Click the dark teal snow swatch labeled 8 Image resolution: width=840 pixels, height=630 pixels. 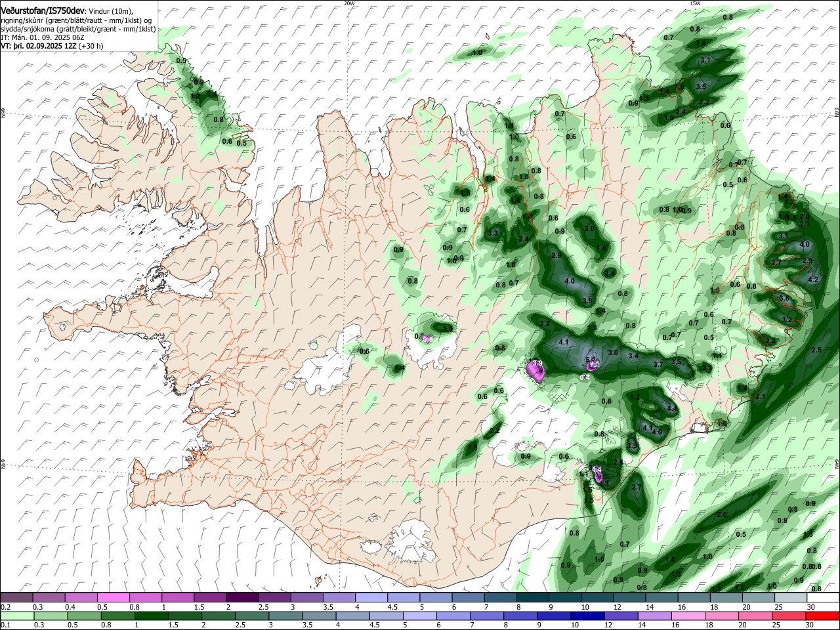click(x=533, y=598)
